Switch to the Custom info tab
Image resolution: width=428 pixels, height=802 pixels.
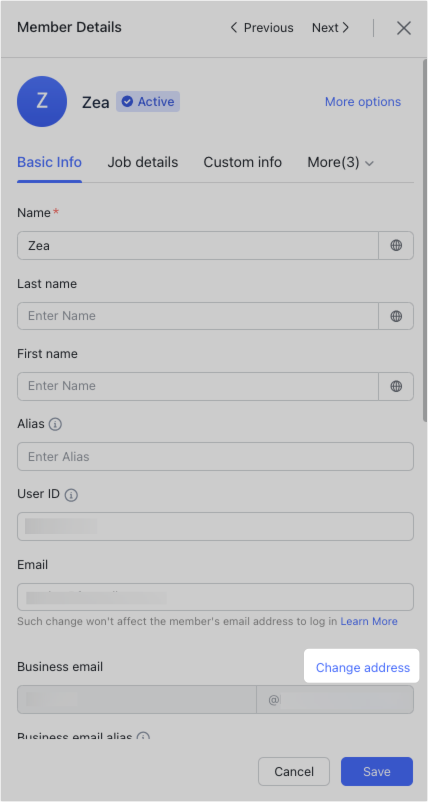pos(242,163)
